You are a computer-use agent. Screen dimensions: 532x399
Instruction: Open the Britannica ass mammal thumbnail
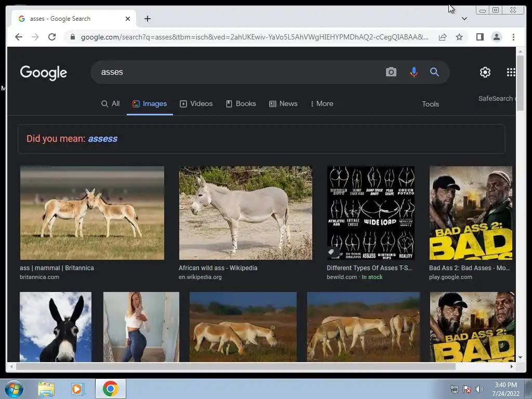[92, 212]
